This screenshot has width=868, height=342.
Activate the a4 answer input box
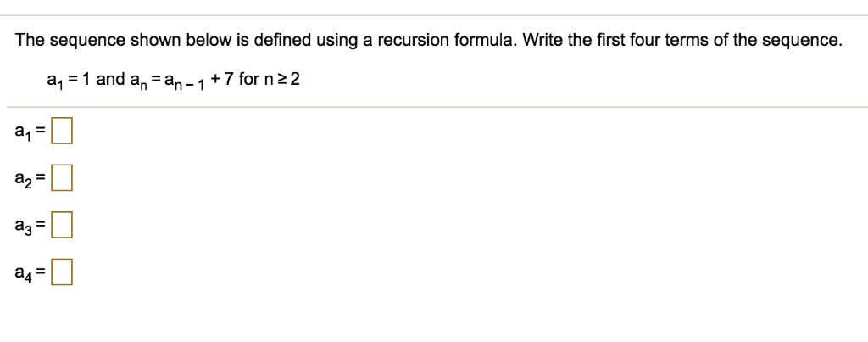(x=61, y=273)
